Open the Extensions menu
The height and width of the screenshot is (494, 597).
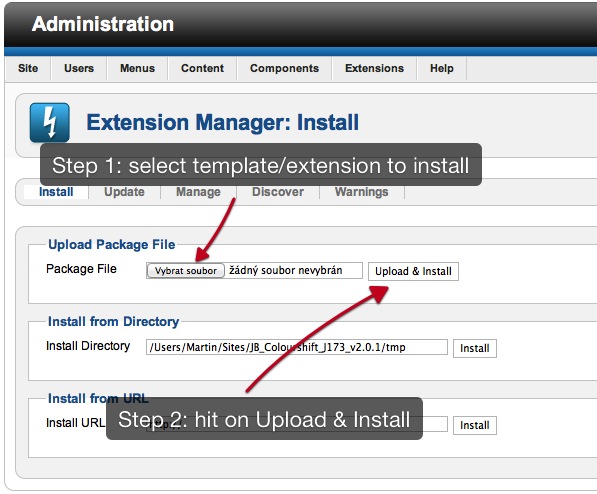pos(374,68)
